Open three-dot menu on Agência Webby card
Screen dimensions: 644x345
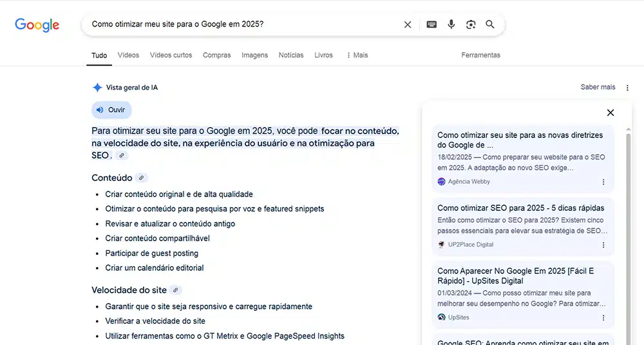click(603, 182)
